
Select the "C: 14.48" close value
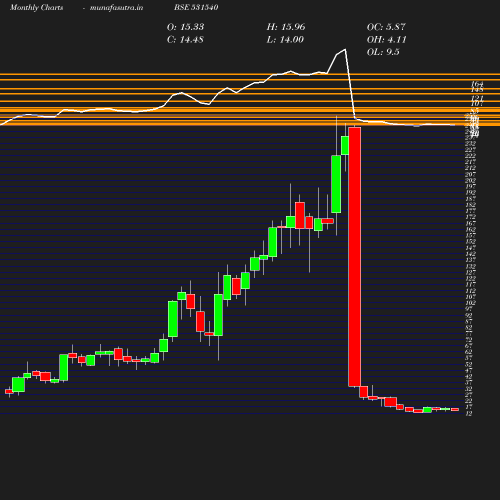pos(185,40)
